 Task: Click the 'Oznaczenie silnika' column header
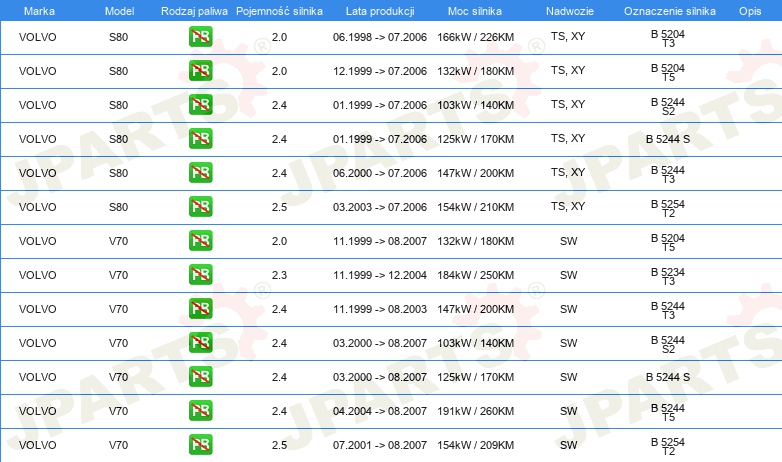pyautogui.click(x=670, y=11)
